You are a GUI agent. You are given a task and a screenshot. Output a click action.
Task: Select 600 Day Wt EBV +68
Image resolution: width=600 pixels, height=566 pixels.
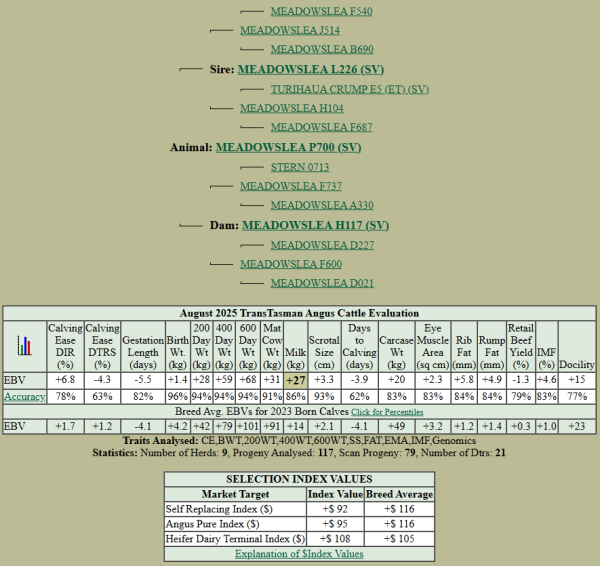click(248, 380)
